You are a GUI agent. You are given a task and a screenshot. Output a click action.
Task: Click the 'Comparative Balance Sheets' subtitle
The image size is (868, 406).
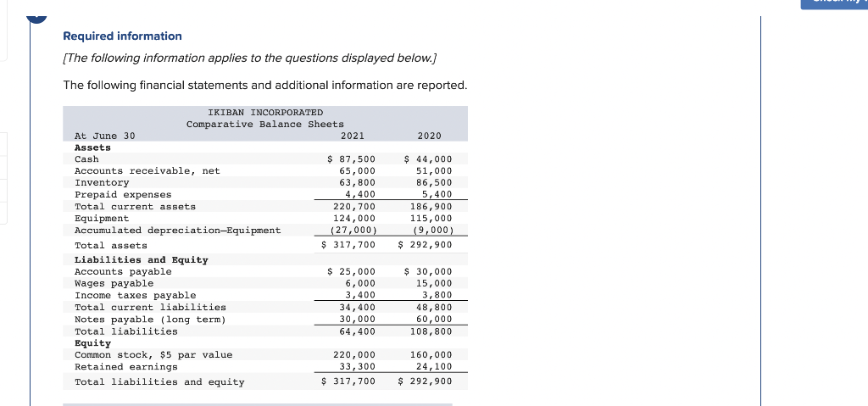(265, 124)
